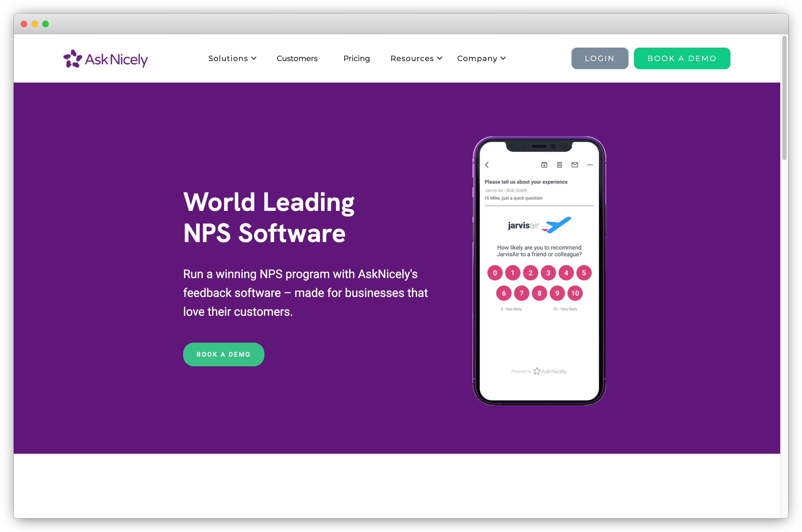Expand the Resources dropdown menu
Screen dimensions: 802x532
pos(416,58)
